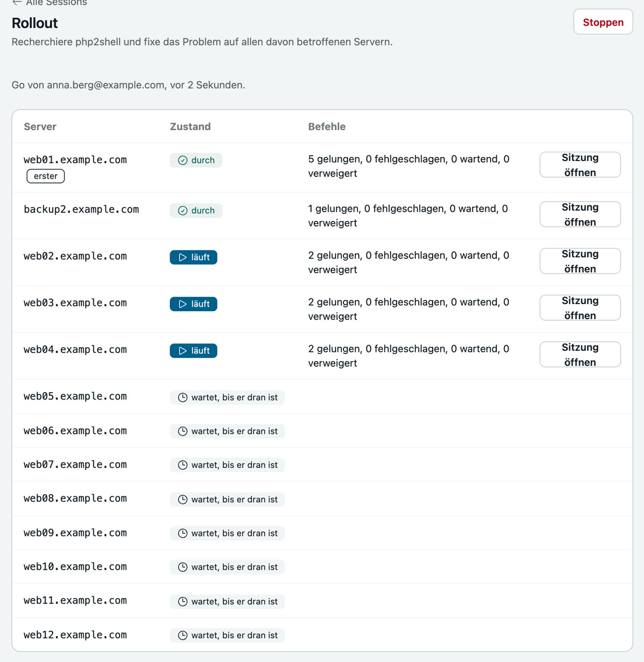Click web03 '2 gelungen' command summary

point(409,309)
